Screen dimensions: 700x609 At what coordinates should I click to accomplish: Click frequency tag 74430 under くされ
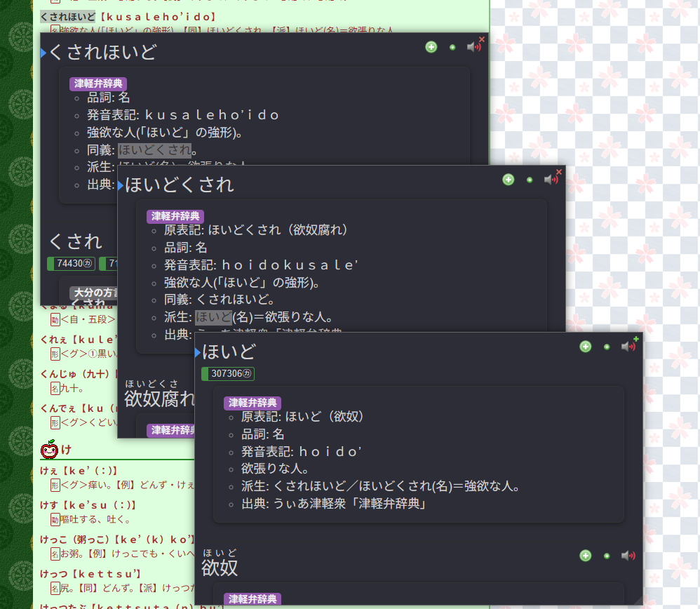(71, 263)
